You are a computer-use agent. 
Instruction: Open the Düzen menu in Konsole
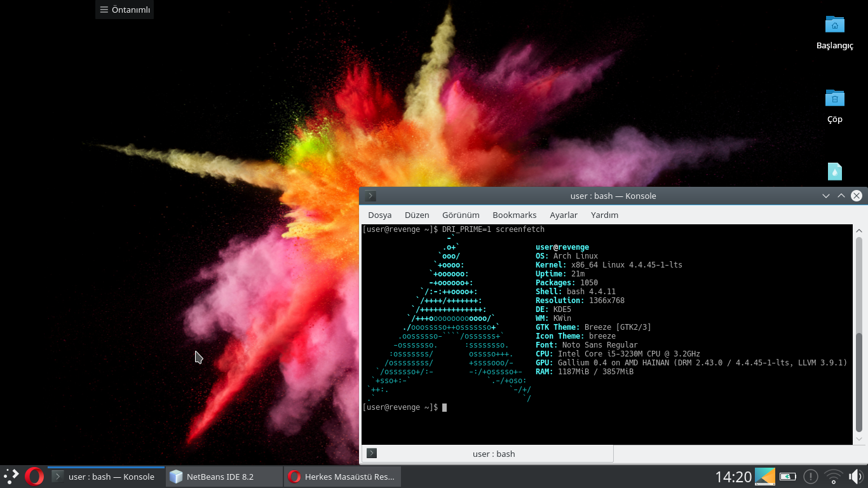click(417, 215)
